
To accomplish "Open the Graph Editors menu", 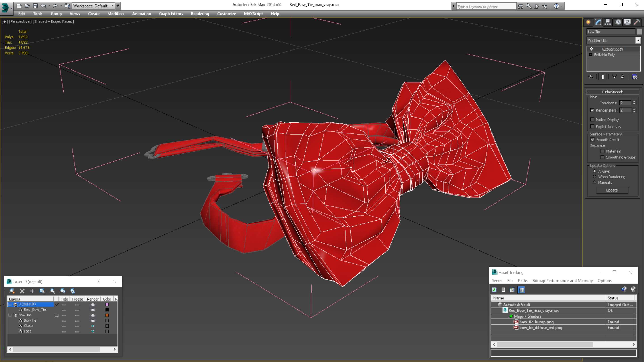I will tap(171, 14).
